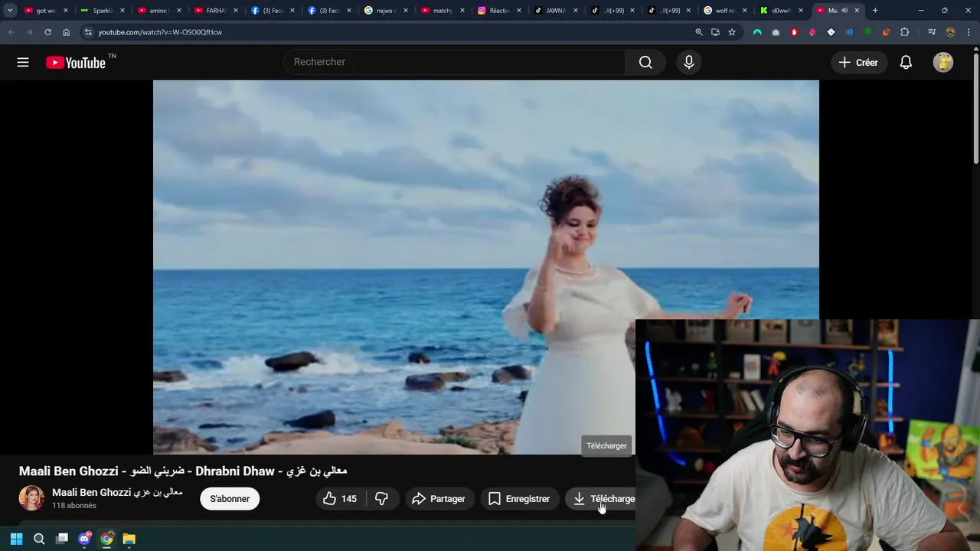Open the Créer menu button
This screenshot has height=551, width=980.
tap(858, 63)
